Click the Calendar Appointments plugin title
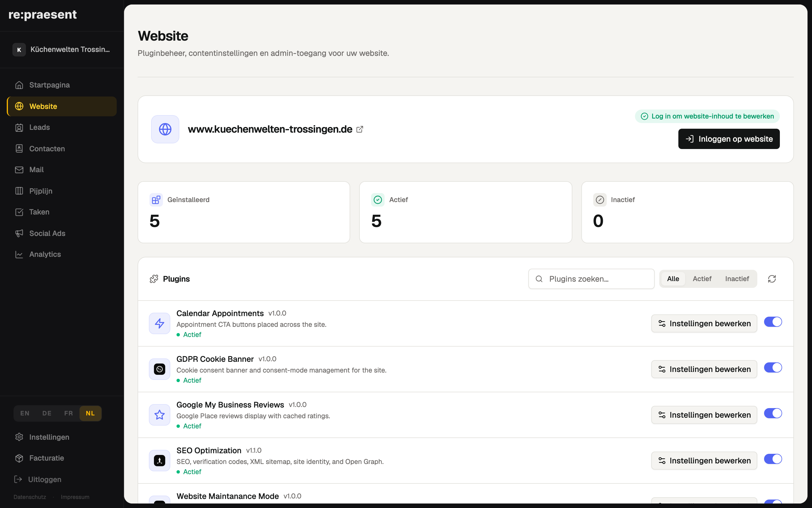812x508 pixels. 220,314
